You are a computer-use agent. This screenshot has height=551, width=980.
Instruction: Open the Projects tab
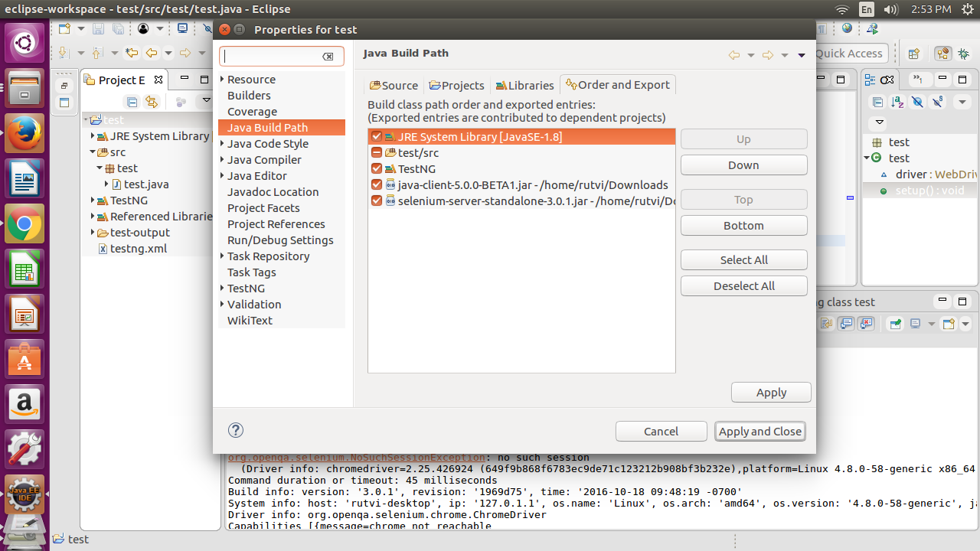pyautogui.click(x=456, y=85)
